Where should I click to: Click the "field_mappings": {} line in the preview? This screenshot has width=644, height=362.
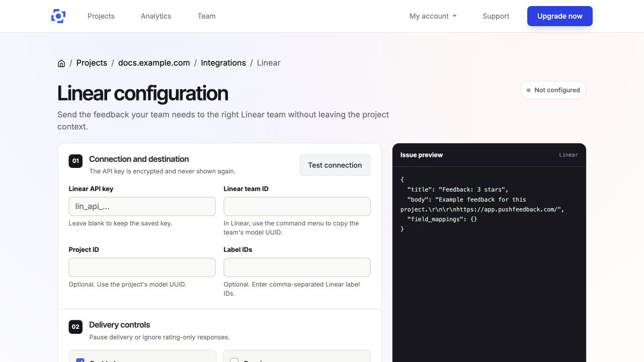[x=442, y=219]
